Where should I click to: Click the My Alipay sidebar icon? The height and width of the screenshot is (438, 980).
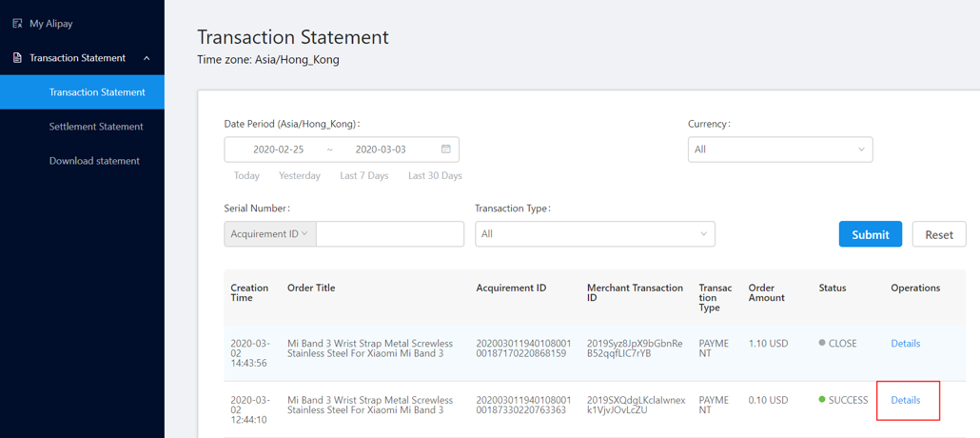coord(17,23)
